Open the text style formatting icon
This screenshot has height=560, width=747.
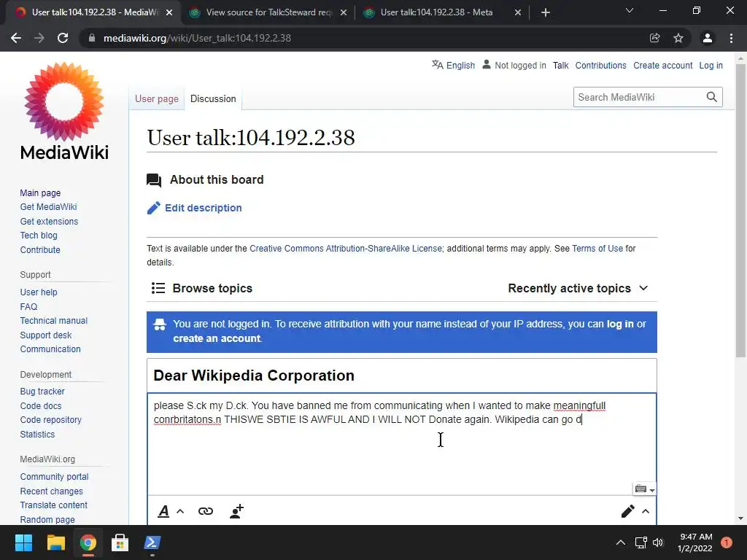163,511
